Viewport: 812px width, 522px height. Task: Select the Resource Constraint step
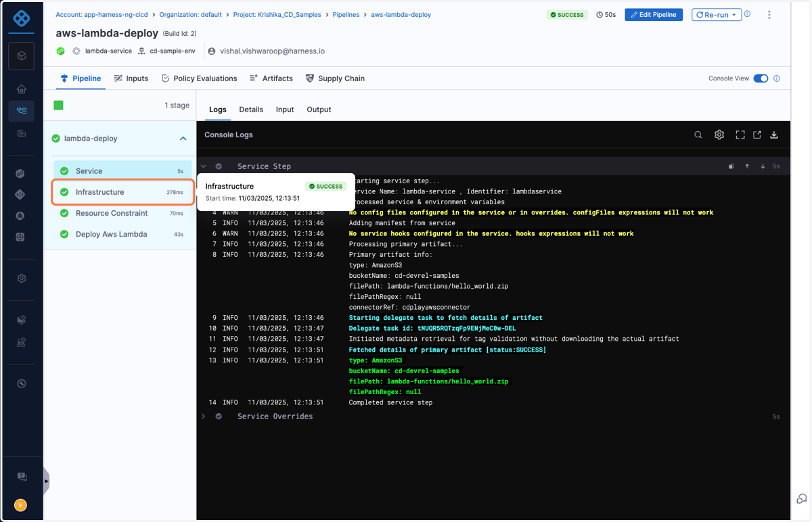122,213
